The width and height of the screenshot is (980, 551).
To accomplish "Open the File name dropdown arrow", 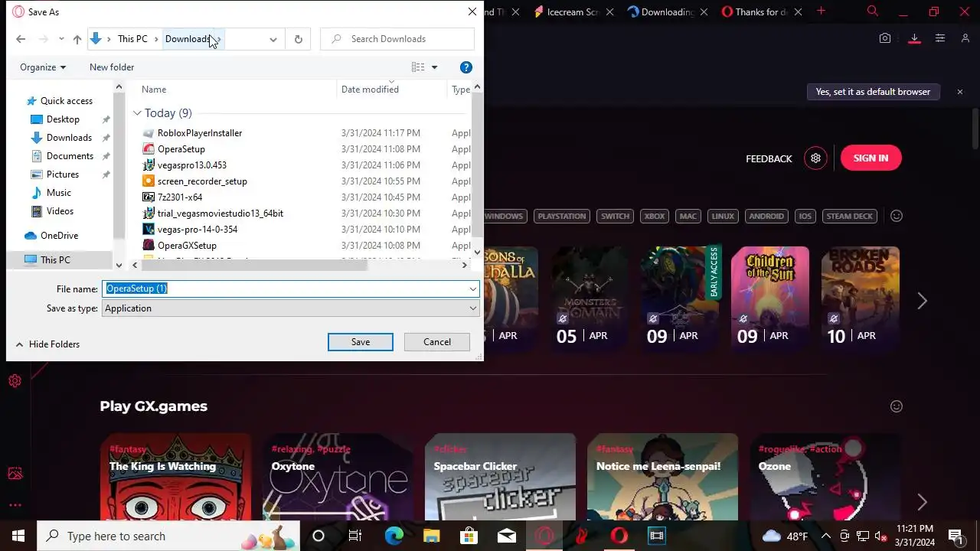I will (x=473, y=289).
